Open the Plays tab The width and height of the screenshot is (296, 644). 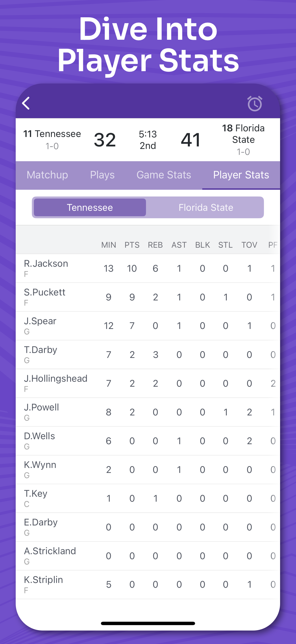(x=102, y=175)
